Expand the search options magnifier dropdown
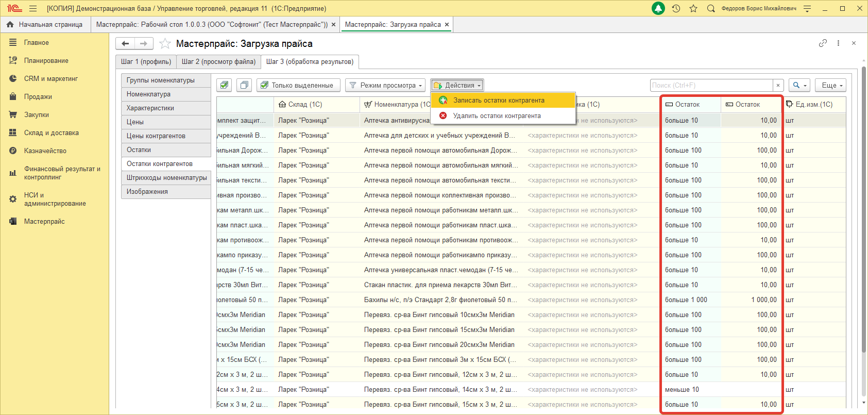This screenshot has height=415, width=868. click(799, 85)
